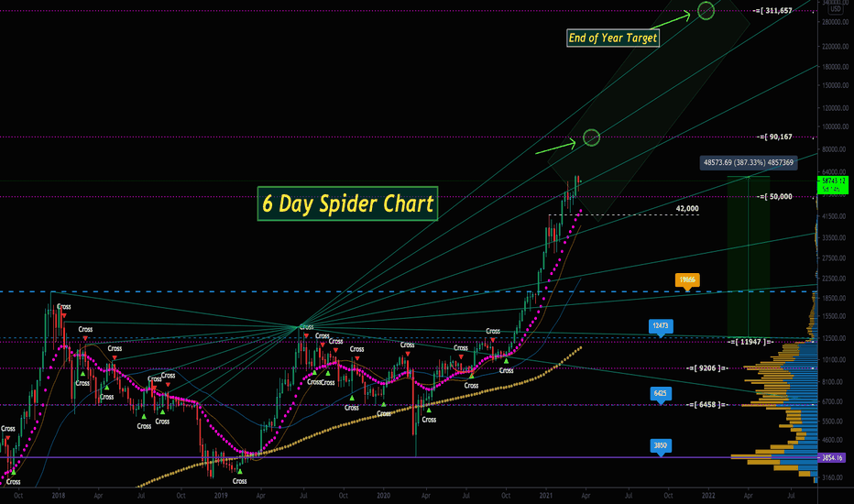This screenshot has width=854, height=504.
Task: Select the 6 Day Spider Chart title
Action: (x=347, y=203)
